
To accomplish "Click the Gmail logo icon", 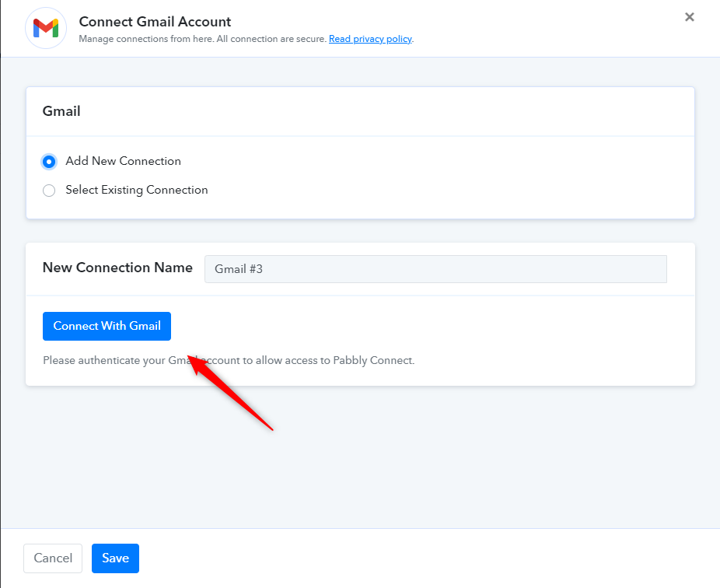I will coord(46,28).
